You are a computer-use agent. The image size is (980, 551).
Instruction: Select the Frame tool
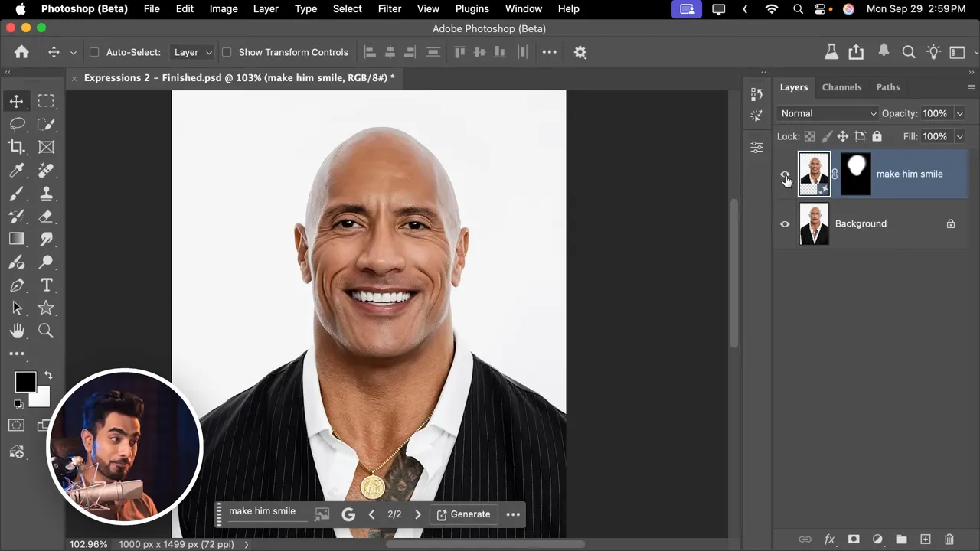coord(46,147)
